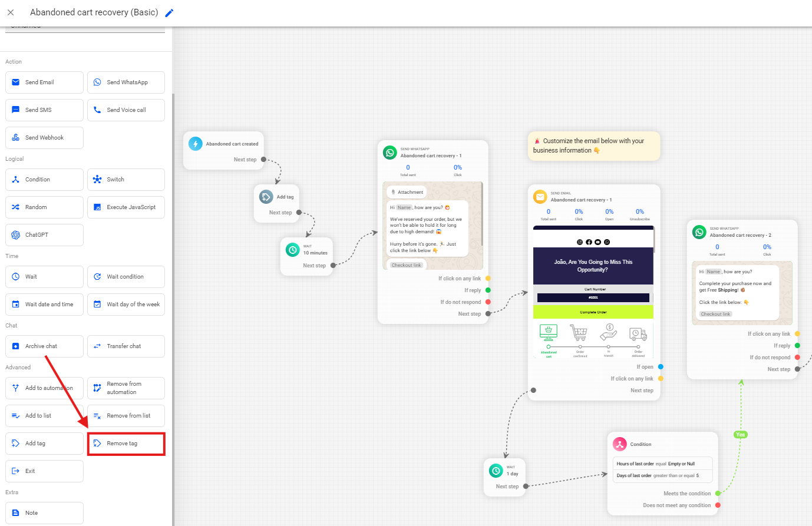
Task: Select the Archive chat block
Action: (44, 346)
